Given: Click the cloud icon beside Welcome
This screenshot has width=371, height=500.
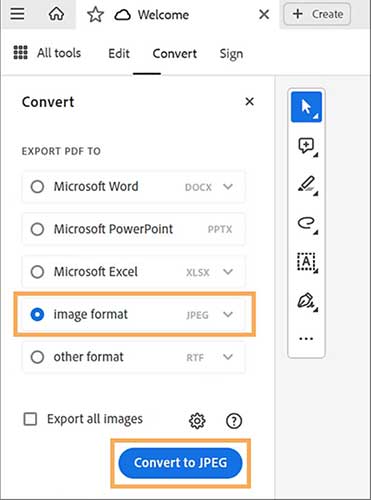Looking at the screenshot, I should click(x=122, y=15).
